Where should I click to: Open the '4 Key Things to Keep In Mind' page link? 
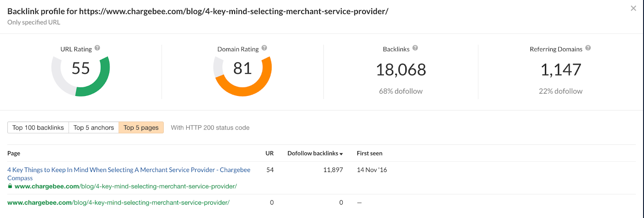[x=129, y=174]
